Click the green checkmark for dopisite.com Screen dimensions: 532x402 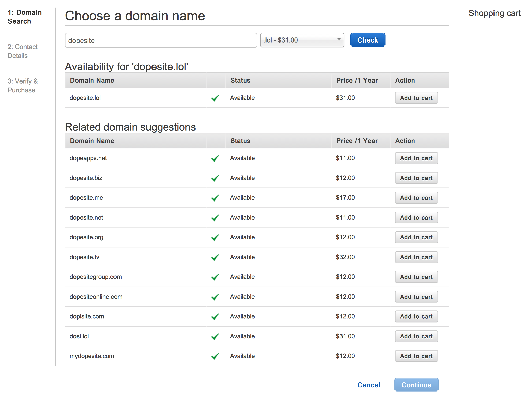coord(215,317)
